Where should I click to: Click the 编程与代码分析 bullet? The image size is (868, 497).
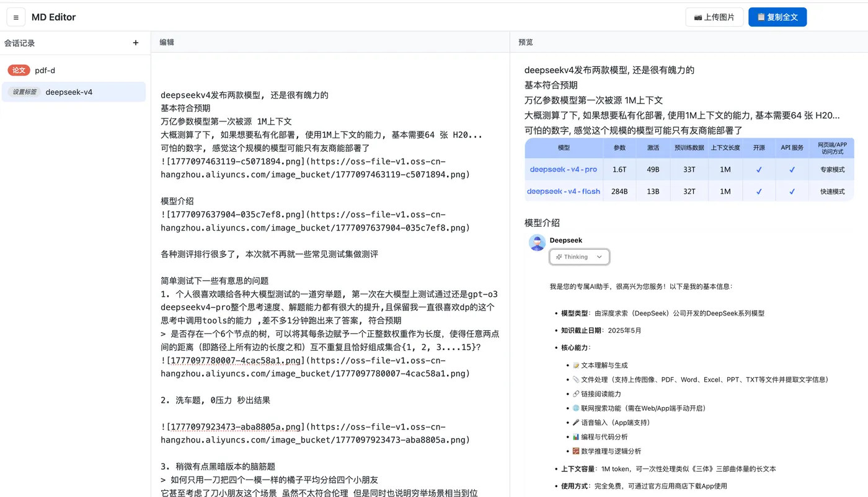coord(600,437)
